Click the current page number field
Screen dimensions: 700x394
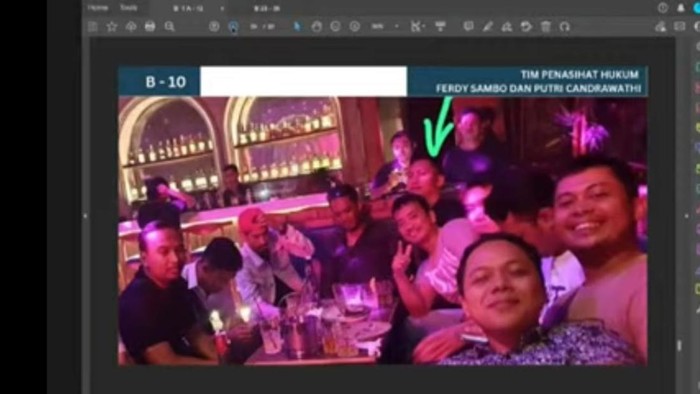tap(254, 27)
